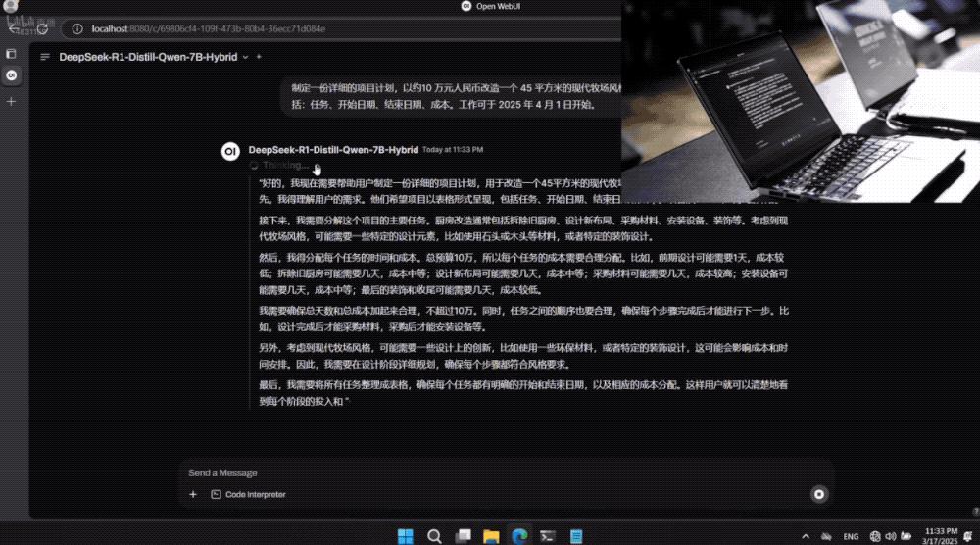Click the model avatar OI icon
980x545 pixels.
[x=230, y=151]
